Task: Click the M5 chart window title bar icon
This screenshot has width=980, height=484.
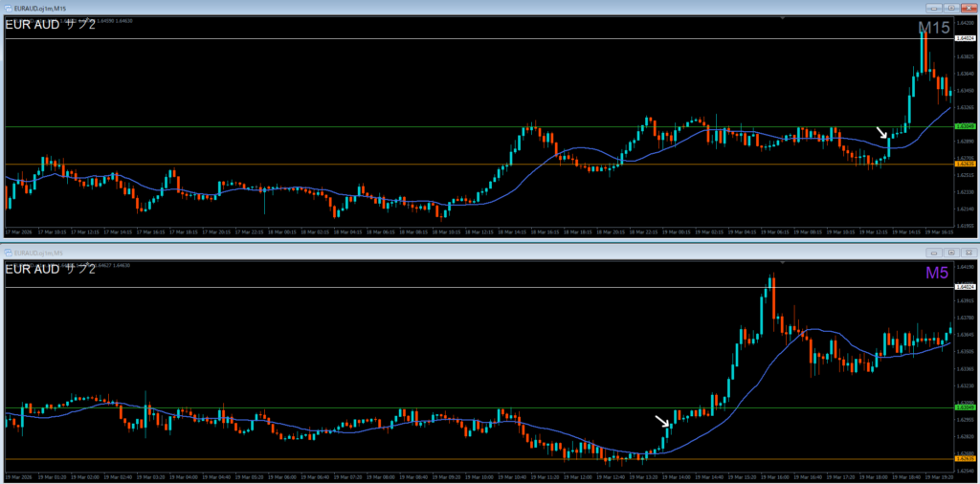Action: tap(6, 252)
